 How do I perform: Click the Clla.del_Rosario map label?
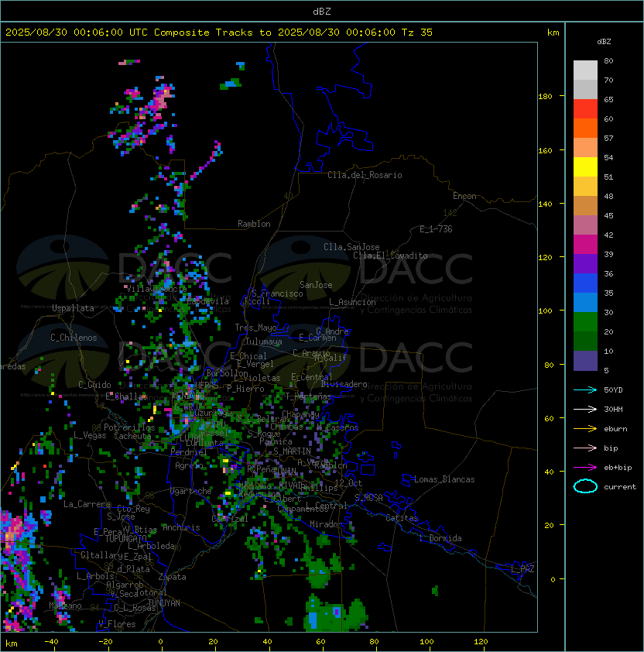365,175
